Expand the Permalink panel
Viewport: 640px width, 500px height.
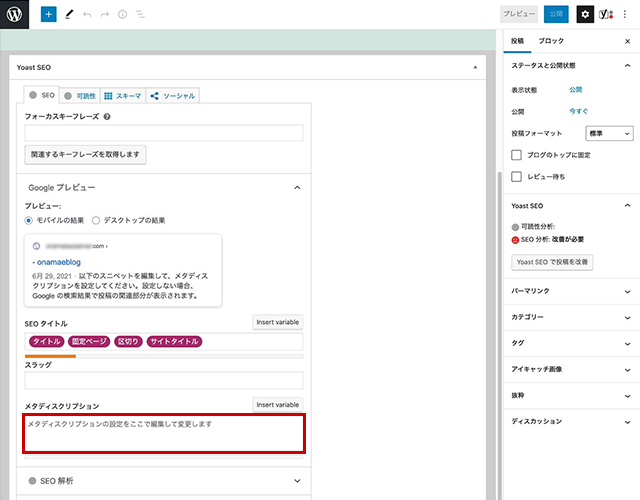(571, 291)
